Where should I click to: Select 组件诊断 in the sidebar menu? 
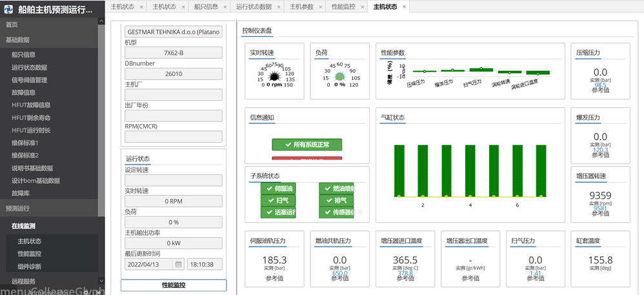30,266
